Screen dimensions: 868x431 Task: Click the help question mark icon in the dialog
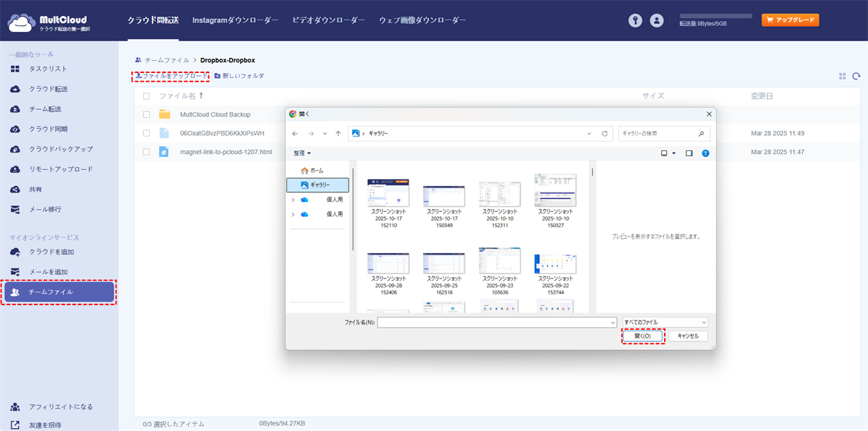point(705,153)
